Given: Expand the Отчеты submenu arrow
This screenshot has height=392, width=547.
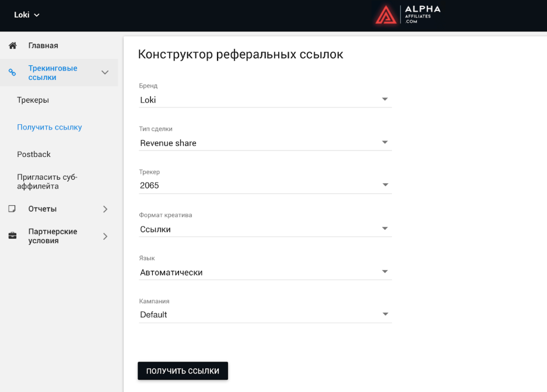Looking at the screenshot, I should (106, 209).
